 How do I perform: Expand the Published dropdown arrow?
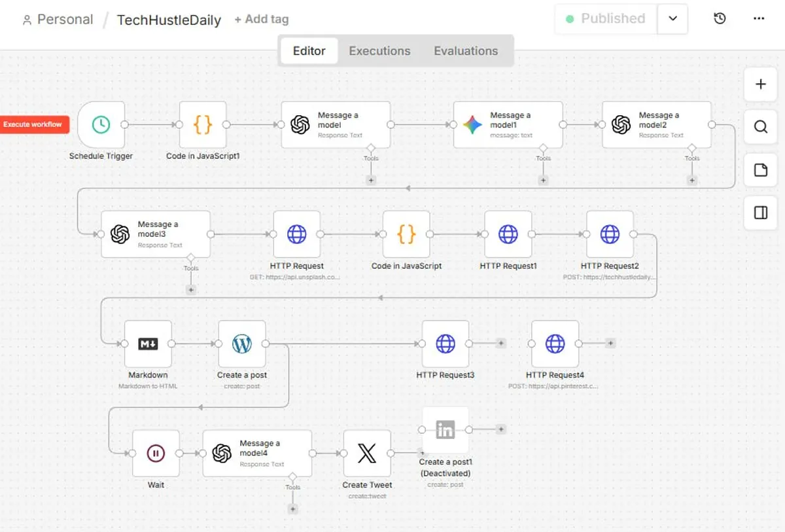[x=672, y=18]
